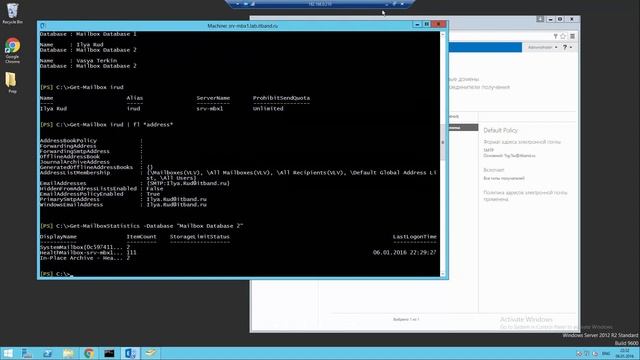This screenshot has width=640, height=360.
Task: Click the shell window scrollbar up arrow
Action: point(443,35)
